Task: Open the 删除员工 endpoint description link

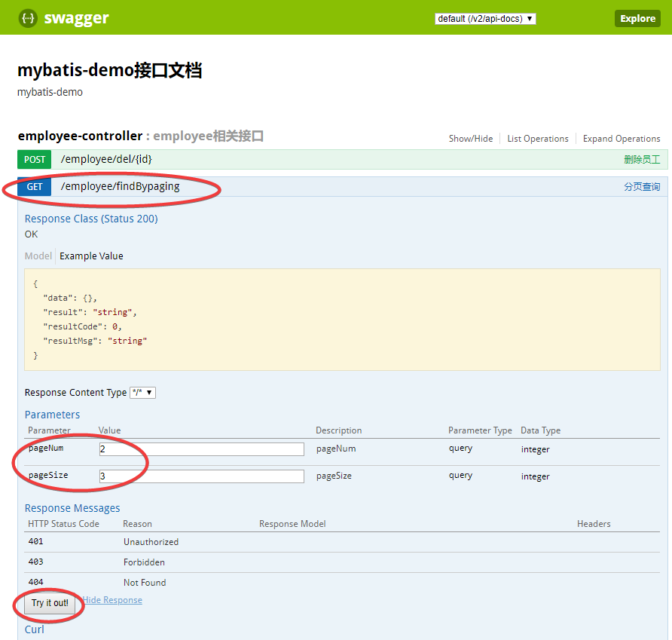Action: pyautogui.click(x=641, y=159)
